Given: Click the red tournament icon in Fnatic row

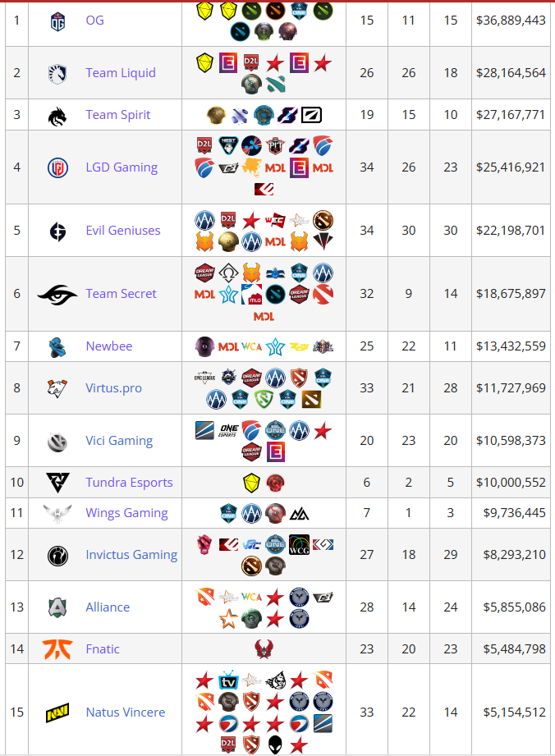Looking at the screenshot, I should [264, 649].
